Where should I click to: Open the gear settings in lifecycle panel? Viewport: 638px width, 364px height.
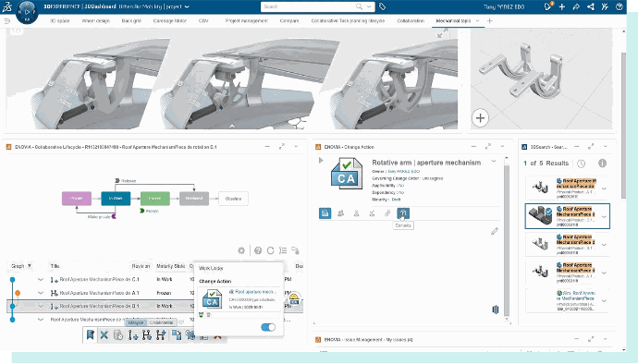click(241, 250)
